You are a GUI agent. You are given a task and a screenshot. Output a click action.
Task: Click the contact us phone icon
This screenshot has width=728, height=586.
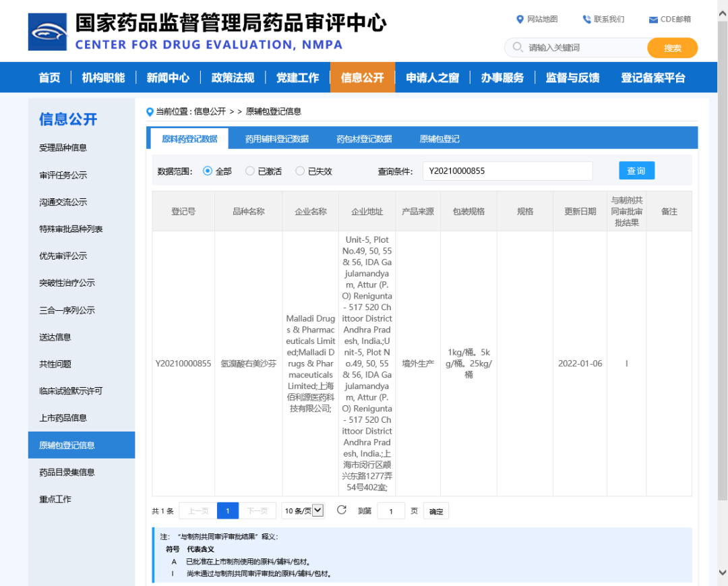pyautogui.click(x=586, y=20)
